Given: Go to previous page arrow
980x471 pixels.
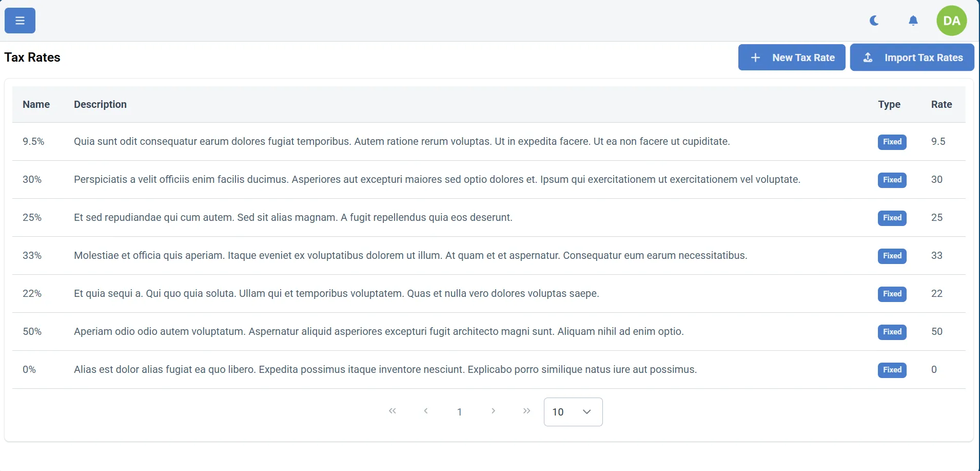Looking at the screenshot, I should (x=426, y=411).
